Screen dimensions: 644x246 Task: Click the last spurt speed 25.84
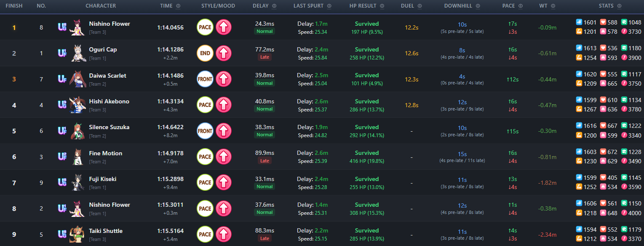point(321,57)
